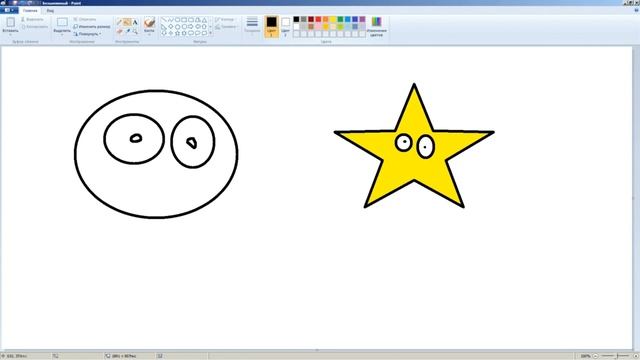Pick the pentagon shape
The image size is (640, 360).
click(x=177, y=26)
